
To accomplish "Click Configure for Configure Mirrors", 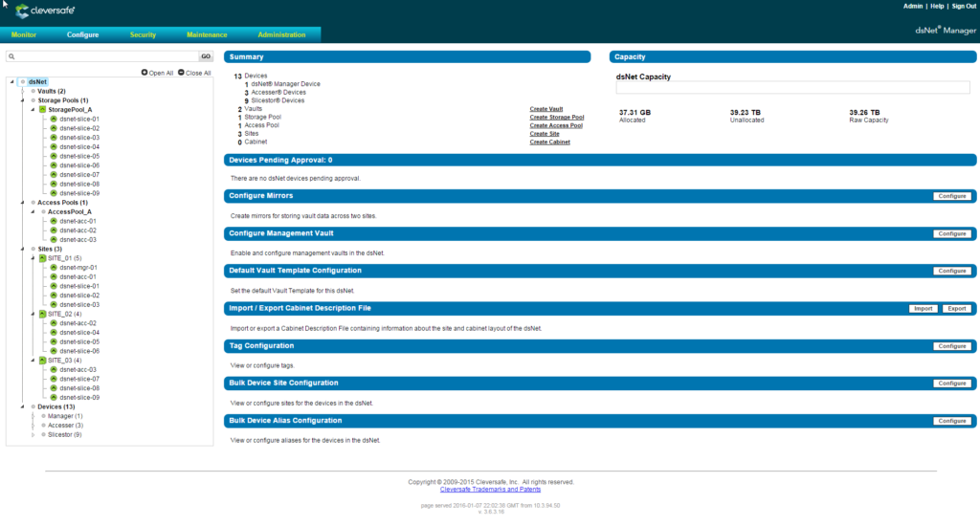I will [952, 196].
